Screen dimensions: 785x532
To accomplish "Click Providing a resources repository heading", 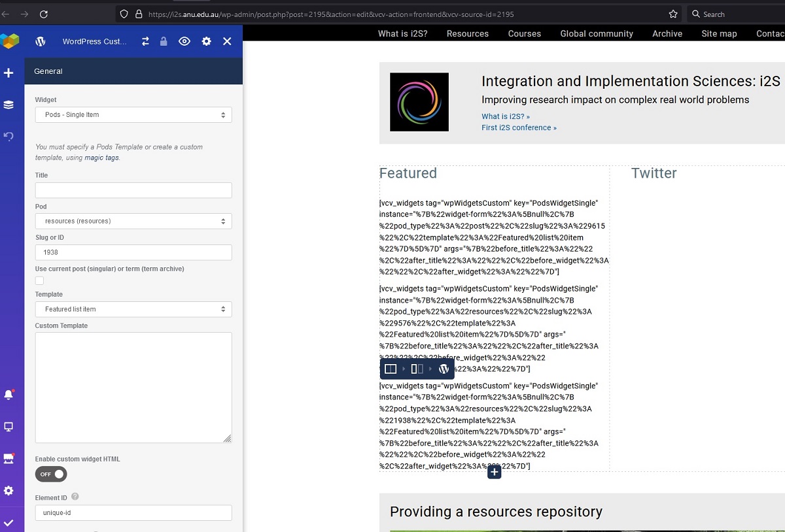I will [x=496, y=512].
